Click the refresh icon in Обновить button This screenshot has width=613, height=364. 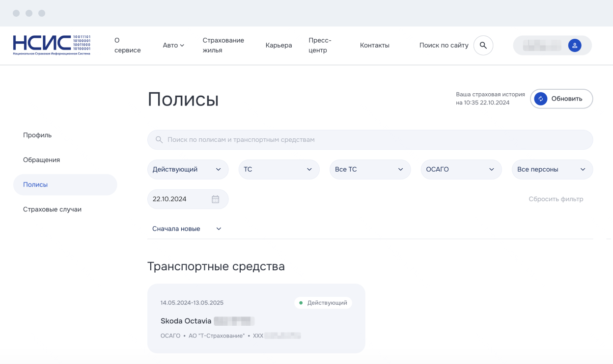click(540, 99)
